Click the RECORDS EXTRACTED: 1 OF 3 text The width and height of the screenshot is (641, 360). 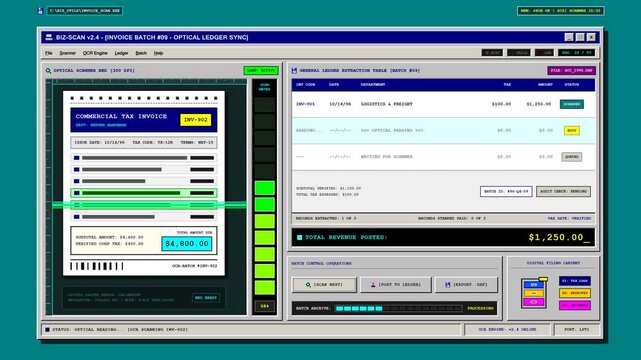click(x=326, y=219)
